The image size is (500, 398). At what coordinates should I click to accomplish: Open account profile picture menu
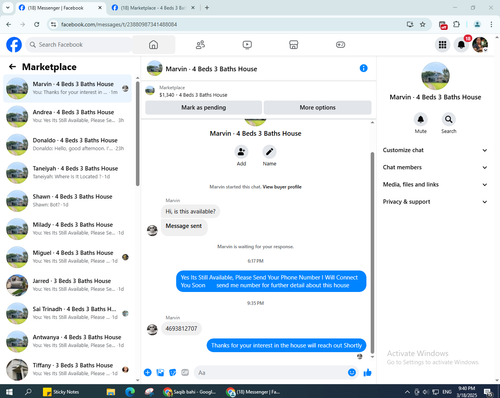click(x=480, y=45)
